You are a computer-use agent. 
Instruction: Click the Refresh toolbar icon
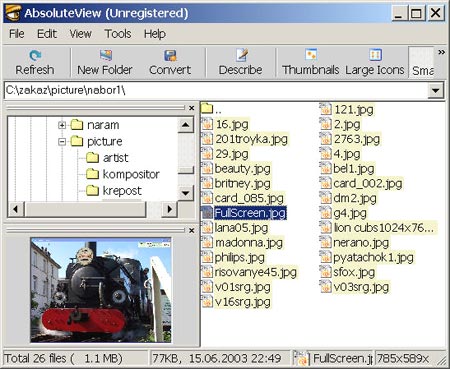(35, 56)
